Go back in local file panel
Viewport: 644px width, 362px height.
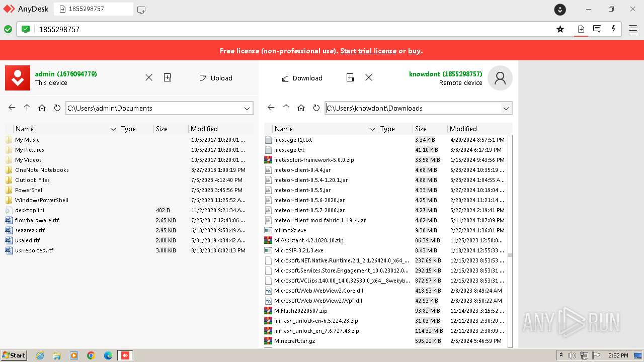(12, 108)
